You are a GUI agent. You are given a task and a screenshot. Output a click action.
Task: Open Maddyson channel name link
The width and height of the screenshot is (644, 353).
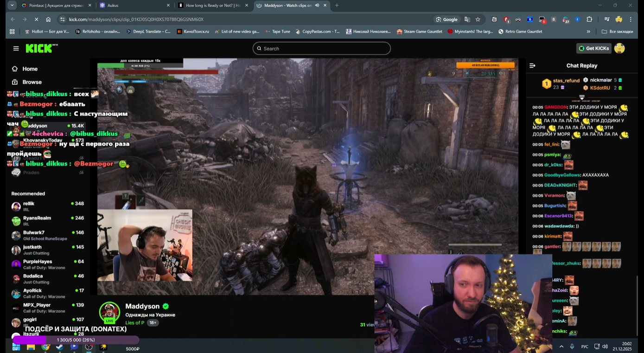(142, 306)
